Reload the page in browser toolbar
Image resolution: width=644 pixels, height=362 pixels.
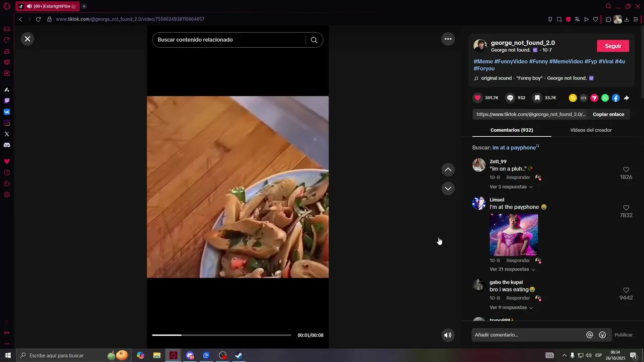click(x=38, y=19)
